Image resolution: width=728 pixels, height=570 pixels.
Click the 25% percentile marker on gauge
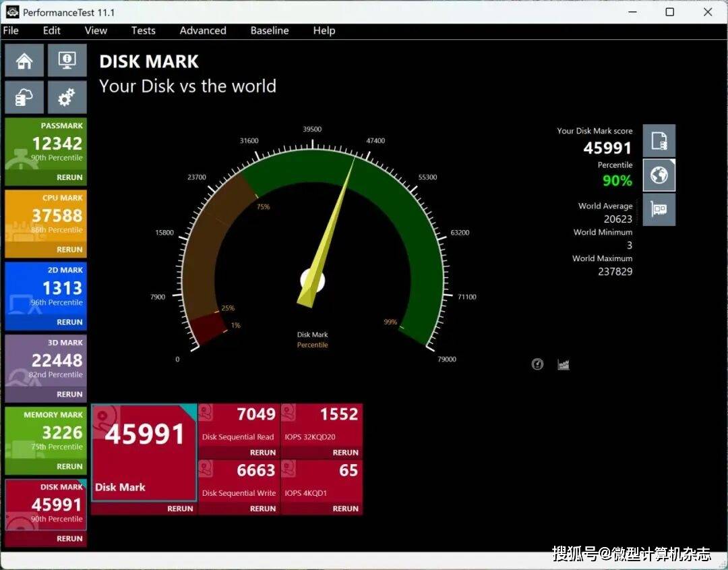[228, 308]
